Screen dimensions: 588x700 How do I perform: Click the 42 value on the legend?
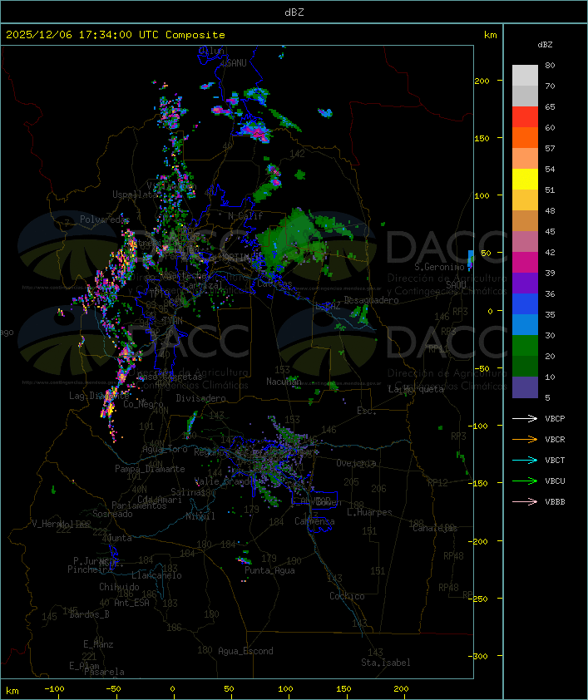click(550, 252)
